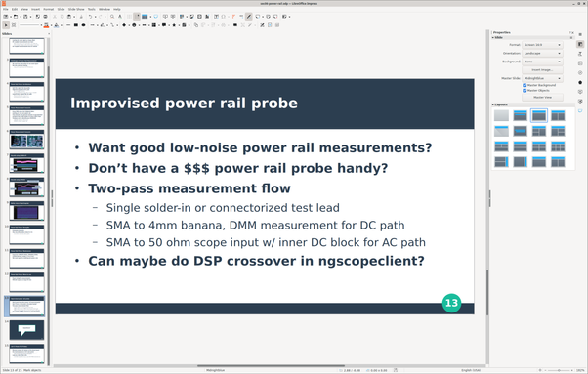
Task: Select the Title and 2 Content layout
Action: coord(558,115)
